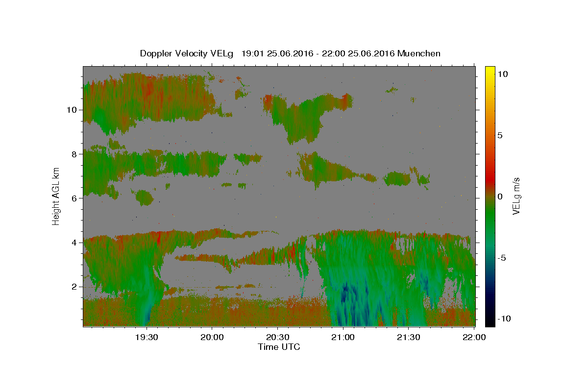The height and width of the screenshot is (392, 588).
Task: Click the colorbar label '-10'
Action: click(503, 318)
